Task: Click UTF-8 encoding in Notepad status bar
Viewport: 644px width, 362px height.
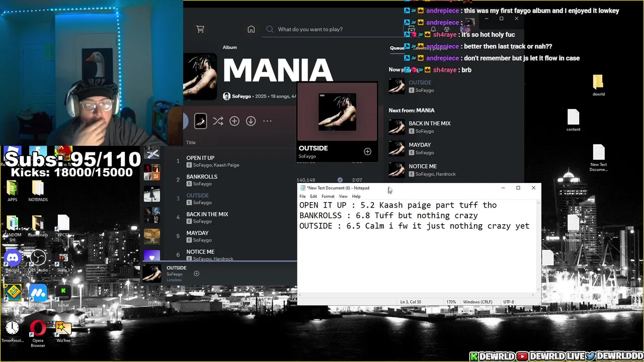Action: click(x=509, y=302)
